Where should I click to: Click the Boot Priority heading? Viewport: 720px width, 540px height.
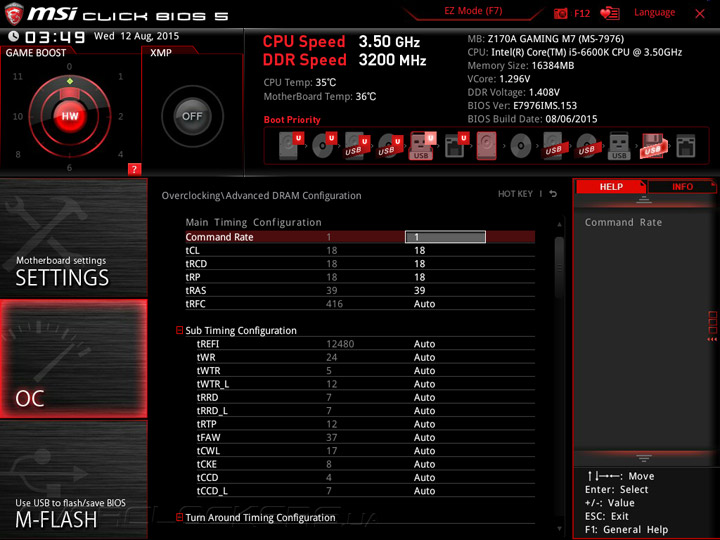(x=292, y=120)
